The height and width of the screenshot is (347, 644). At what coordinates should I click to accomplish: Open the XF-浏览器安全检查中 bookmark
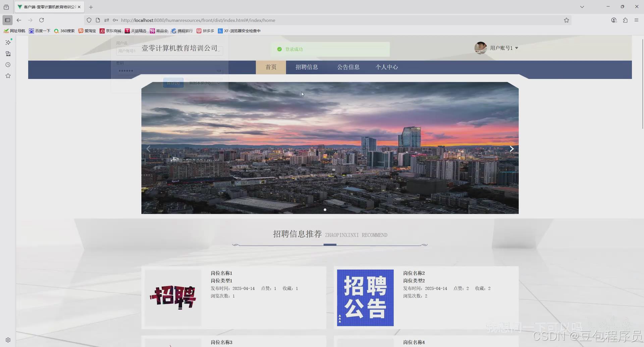point(239,31)
